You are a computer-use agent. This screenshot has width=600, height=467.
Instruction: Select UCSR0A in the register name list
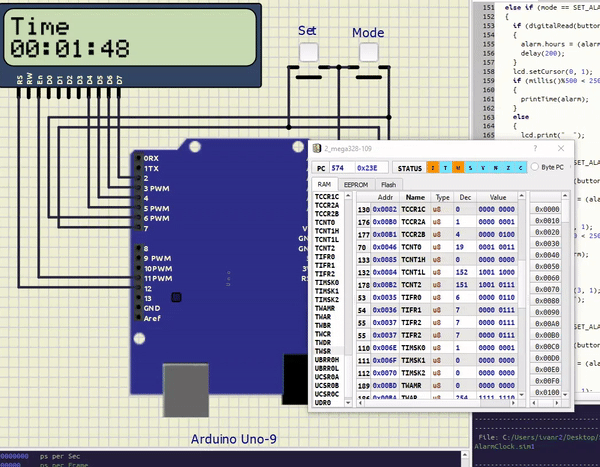click(327, 377)
